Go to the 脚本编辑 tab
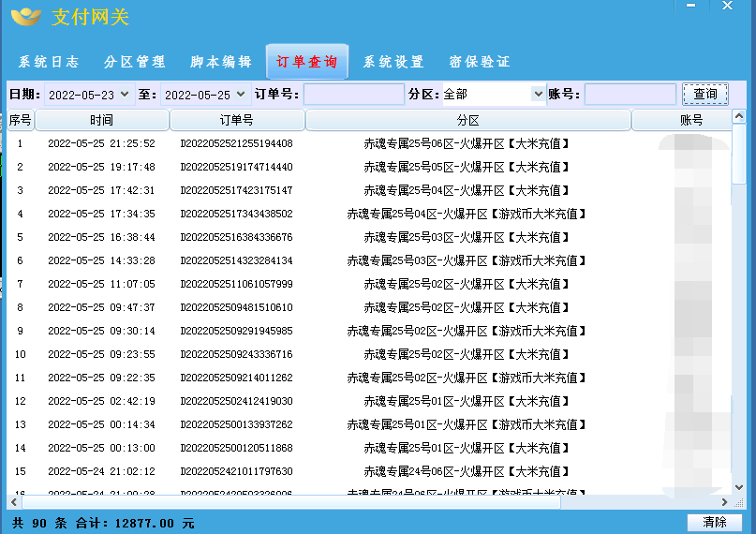Viewport: 756px width, 534px height. coord(221,62)
